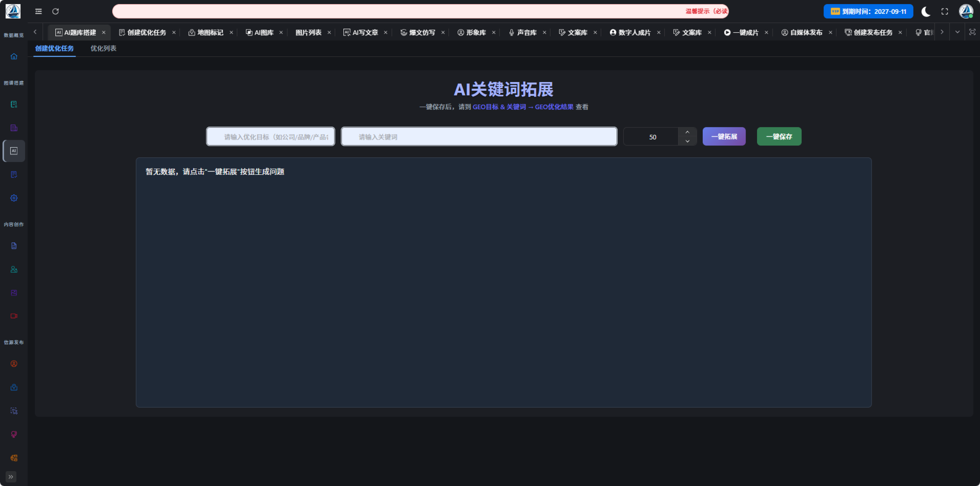
Task: Follow the GEO目标 & 关键词 → GEO优化结果 link
Action: coord(523,107)
